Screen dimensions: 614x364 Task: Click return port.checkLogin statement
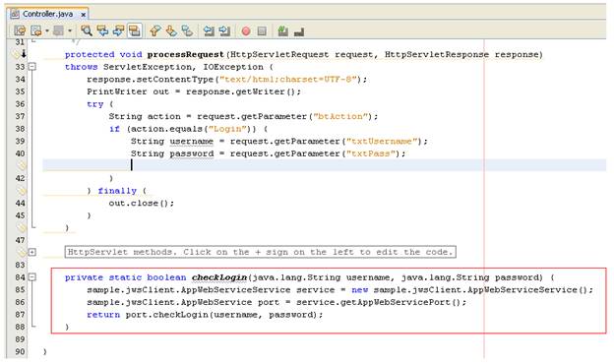click(205, 315)
